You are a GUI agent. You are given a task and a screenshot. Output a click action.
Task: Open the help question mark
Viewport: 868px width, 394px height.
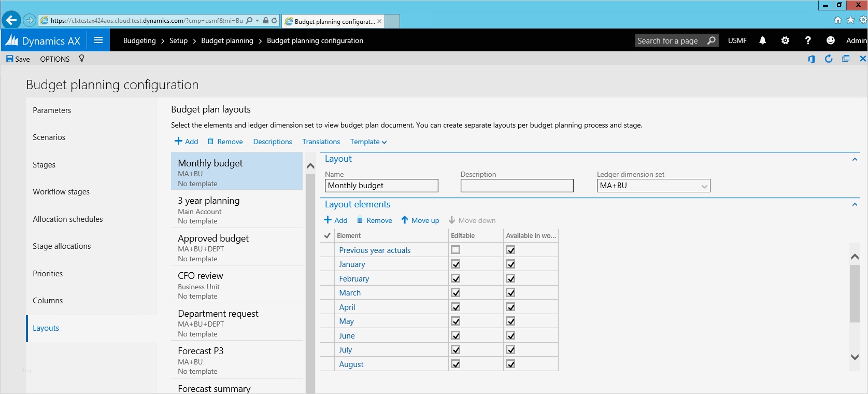[x=808, y=40]
